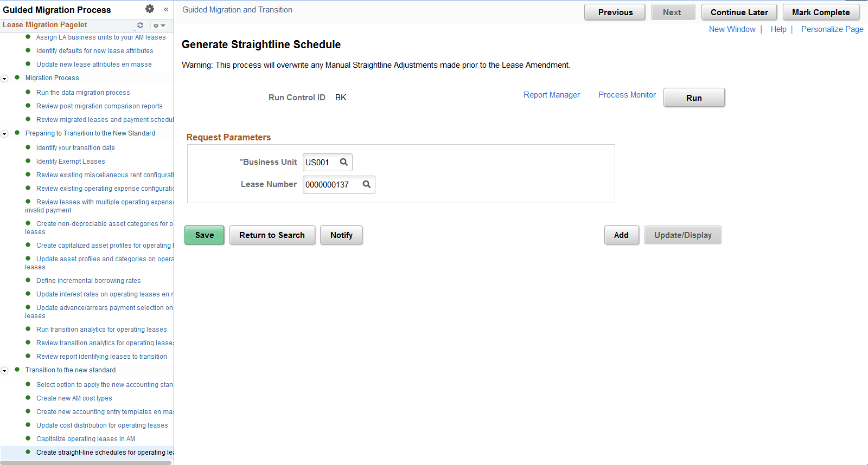Collapse the Migration Process tree section
This screenshot has height=465, width=868.
pyautogui.click(x=4, y=78)
